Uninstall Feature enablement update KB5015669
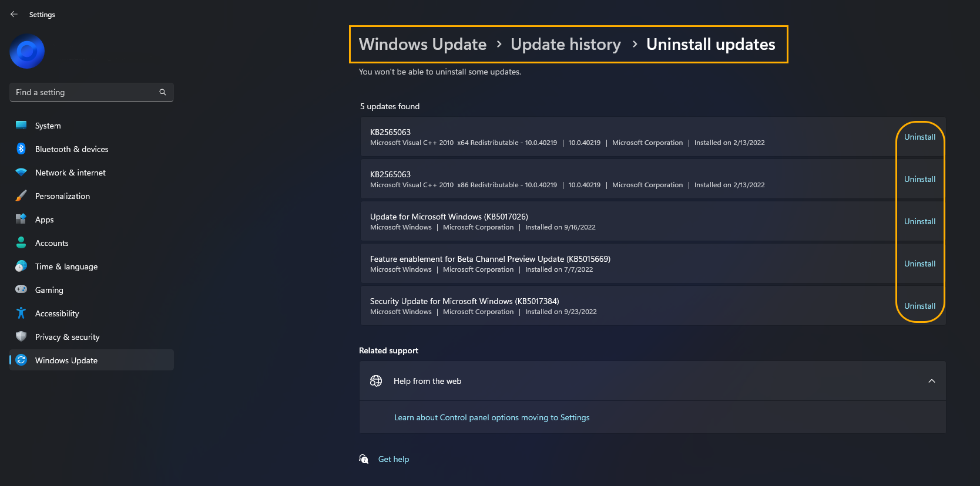 pyautogui.click(x=919, y=264)
